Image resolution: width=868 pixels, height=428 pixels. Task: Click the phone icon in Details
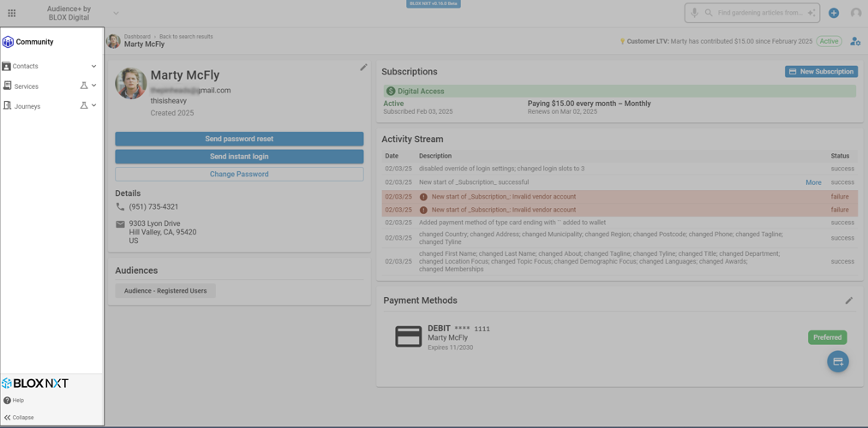120,206
